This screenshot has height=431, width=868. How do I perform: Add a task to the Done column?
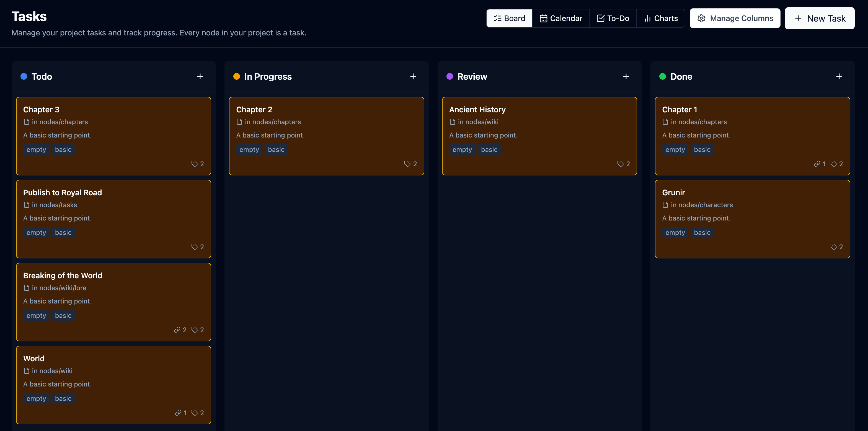[x=839, y=76]
